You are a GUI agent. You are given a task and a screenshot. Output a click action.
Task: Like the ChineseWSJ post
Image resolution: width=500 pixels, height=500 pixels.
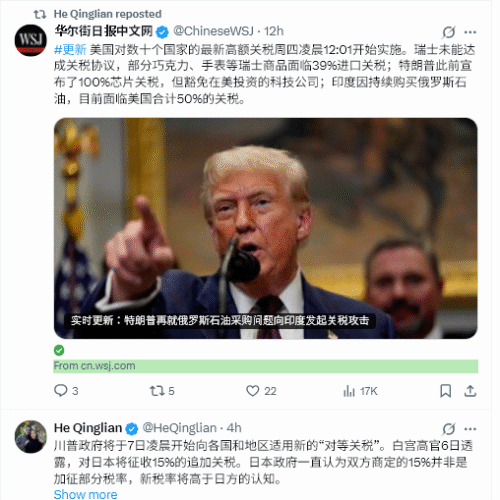coord(261,391)
